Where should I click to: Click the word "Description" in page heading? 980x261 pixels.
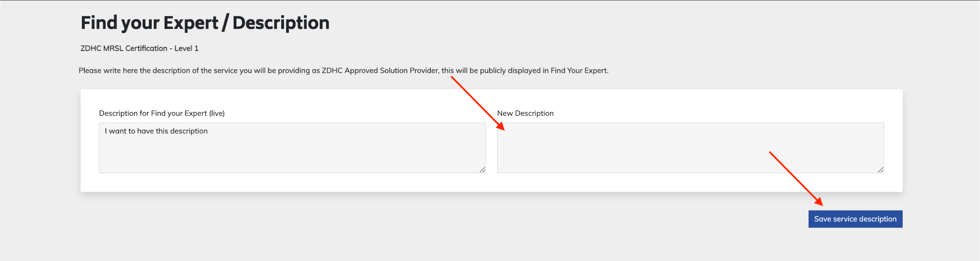tap(281, 23)
